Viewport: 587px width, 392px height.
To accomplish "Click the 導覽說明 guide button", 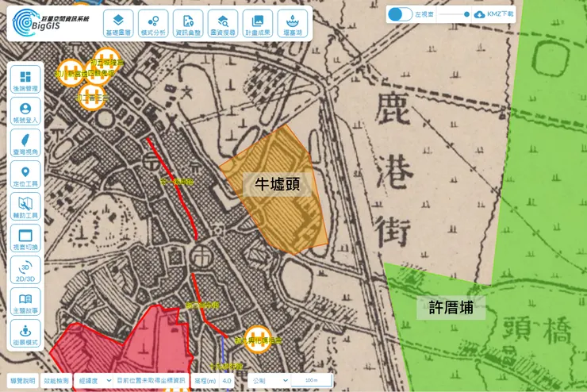I will click(x=23, y=380).
